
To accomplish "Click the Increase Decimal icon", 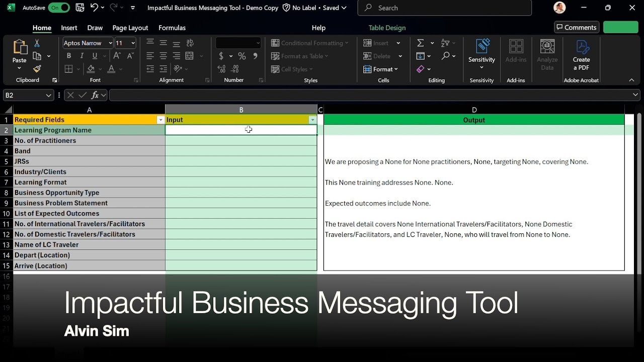I will 221,69.
